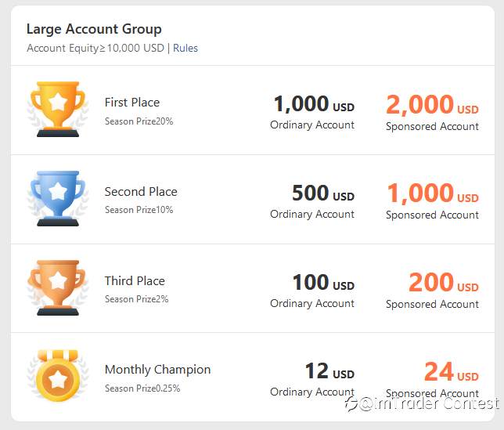Select the Large Account Group heading
The height and width of the screenshot is (430, 504).
94,29
